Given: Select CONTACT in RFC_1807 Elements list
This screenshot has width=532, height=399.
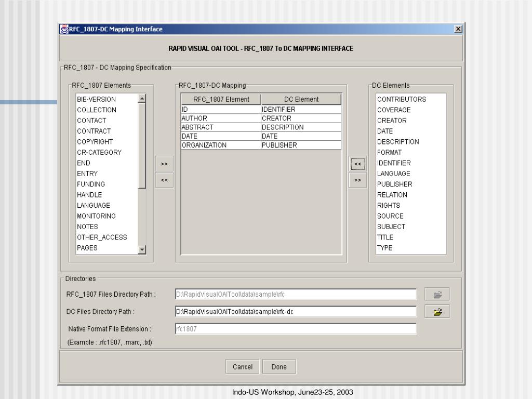Looking at the screenshot, I should click(107, 121).
